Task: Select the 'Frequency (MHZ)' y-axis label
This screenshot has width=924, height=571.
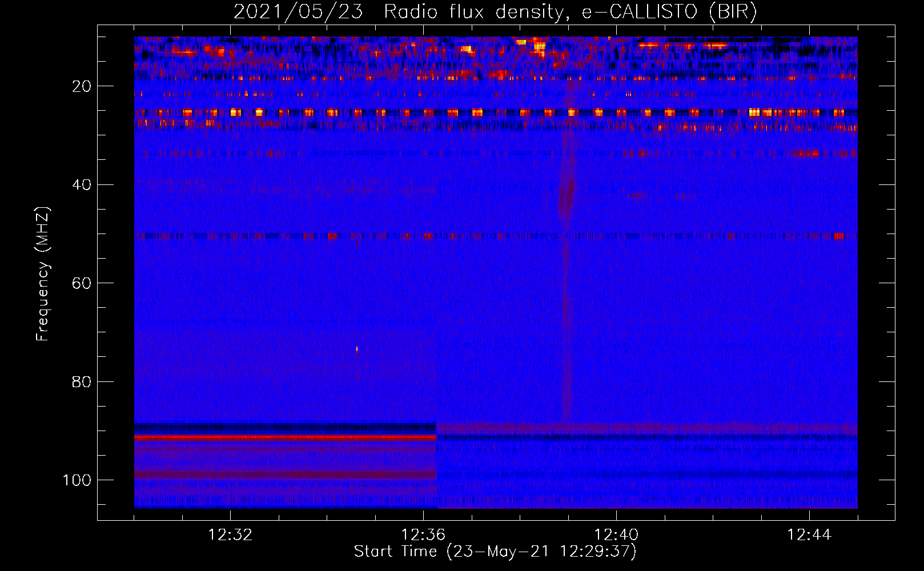Action: 43,274
